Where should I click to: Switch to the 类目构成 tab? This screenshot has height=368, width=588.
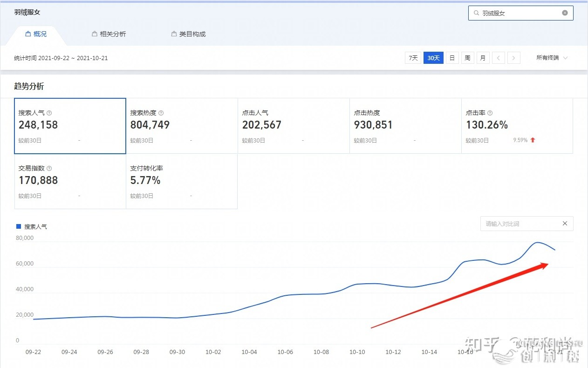pyautogui.click(x=189, y=34)
